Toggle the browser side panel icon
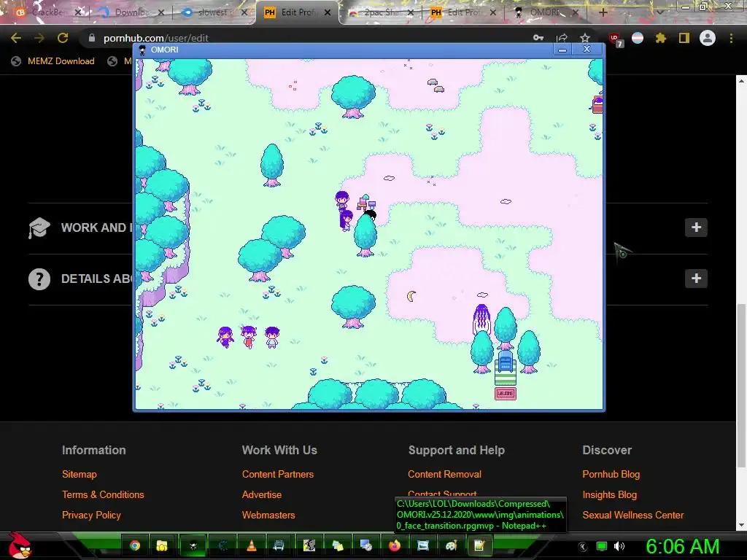This screenshot has height=560, width=747. point(684,38)
